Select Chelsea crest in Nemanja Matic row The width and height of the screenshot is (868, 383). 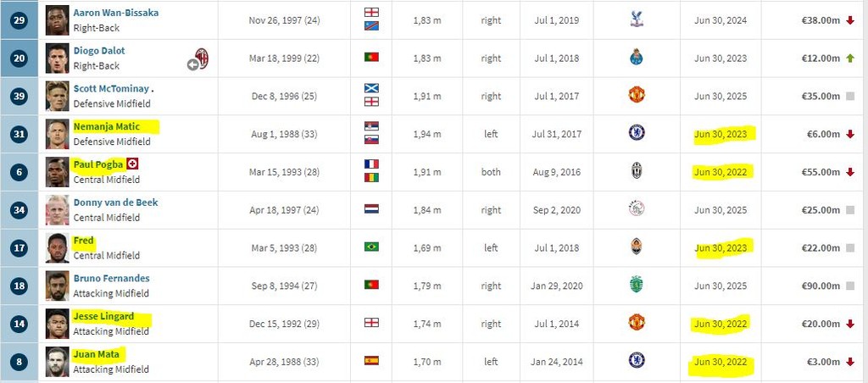coord(637,133)
